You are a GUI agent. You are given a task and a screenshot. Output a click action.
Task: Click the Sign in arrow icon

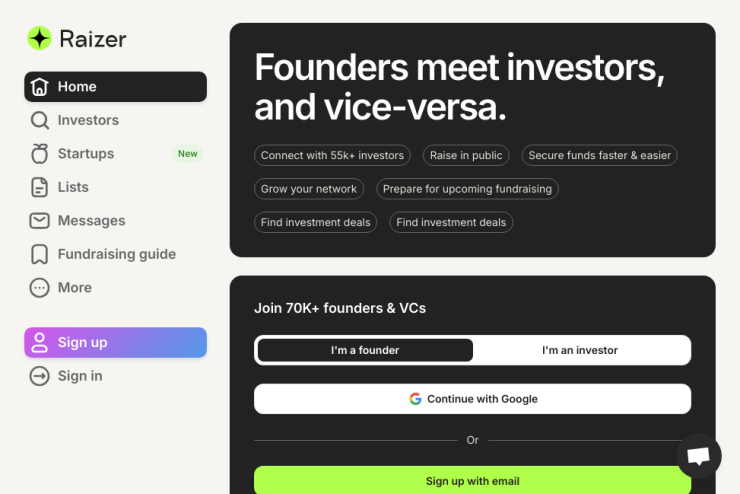[40, 376]
